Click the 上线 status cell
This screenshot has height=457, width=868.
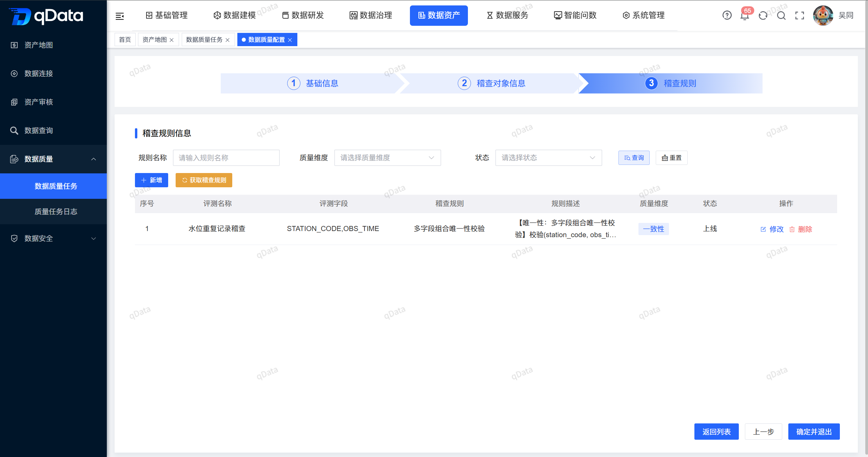click(710, 229)
